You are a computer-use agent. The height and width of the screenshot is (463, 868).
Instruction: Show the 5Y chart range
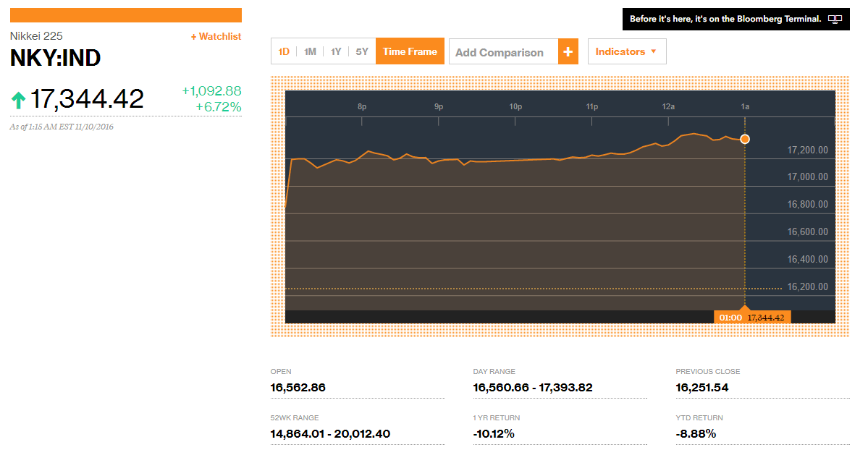(362, 51)
